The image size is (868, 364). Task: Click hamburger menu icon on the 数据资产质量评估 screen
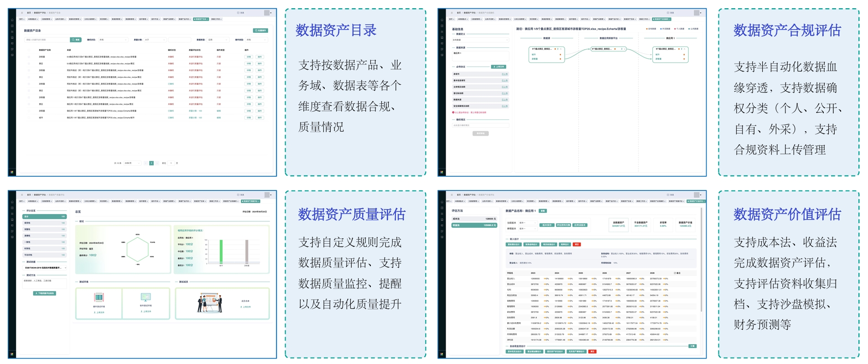click(22, 195)
